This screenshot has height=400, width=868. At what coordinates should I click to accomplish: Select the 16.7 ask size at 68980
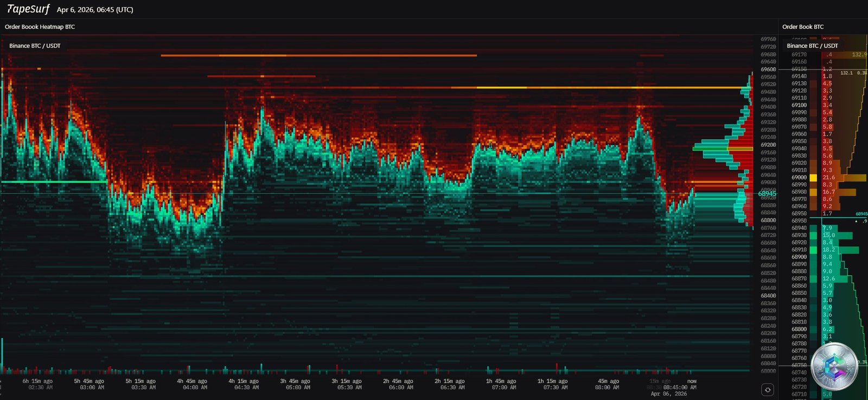click(828, 192)
